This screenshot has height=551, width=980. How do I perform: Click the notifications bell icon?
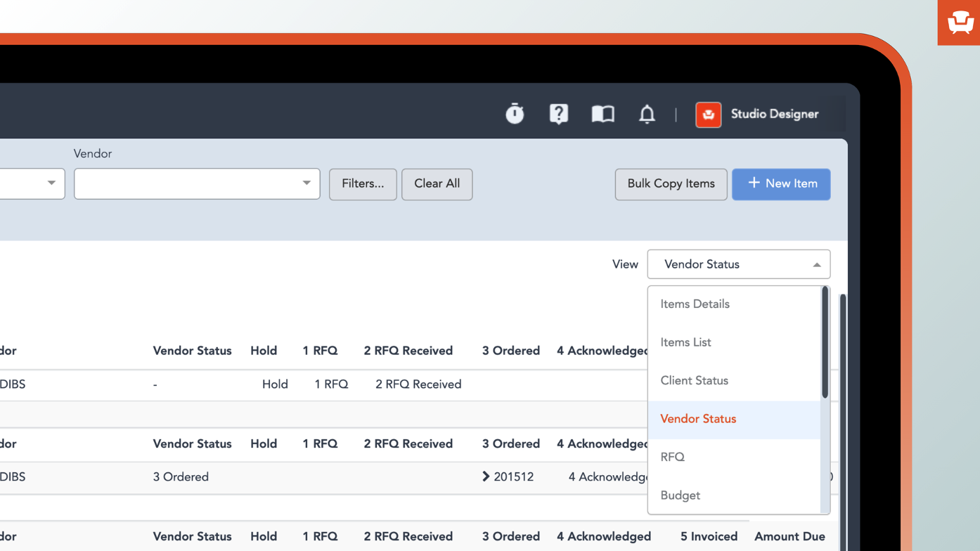pos(647,114)
